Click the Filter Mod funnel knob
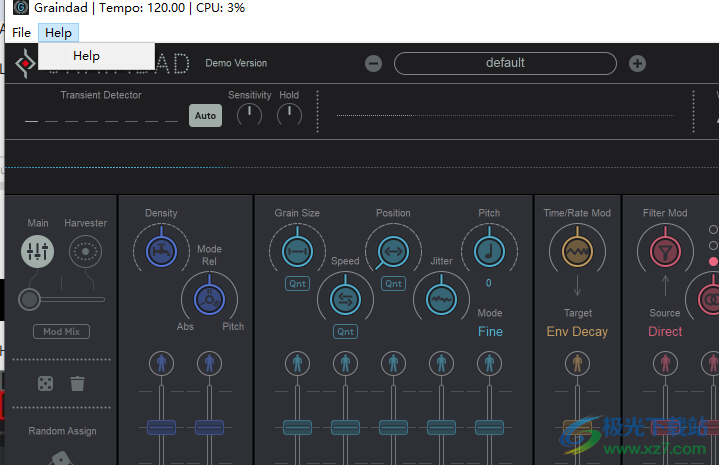 pos(665,250)
